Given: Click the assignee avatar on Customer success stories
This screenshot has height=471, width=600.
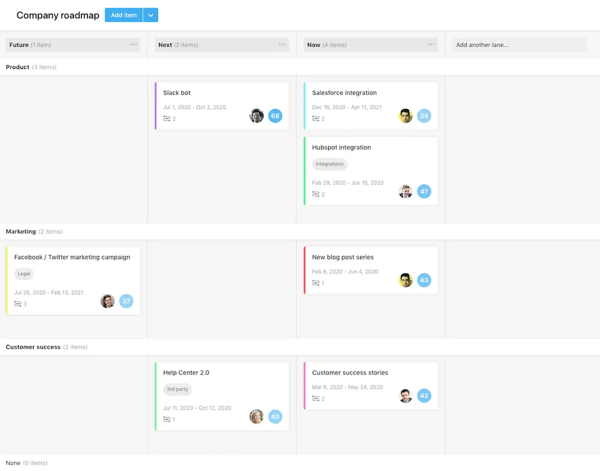Looking at the screenshot, I should point(406,396).
